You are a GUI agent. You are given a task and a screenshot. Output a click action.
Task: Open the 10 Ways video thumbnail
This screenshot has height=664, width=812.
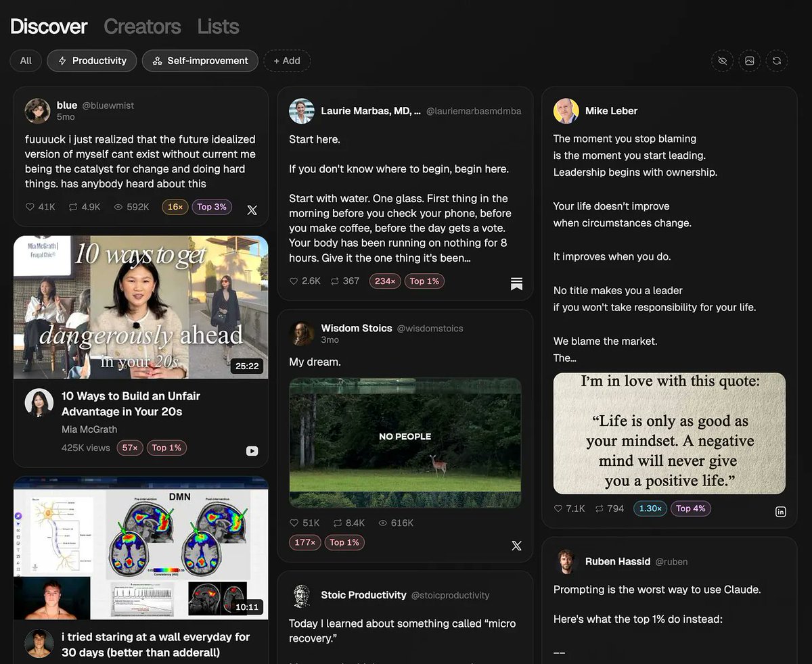tap(141, 307)
